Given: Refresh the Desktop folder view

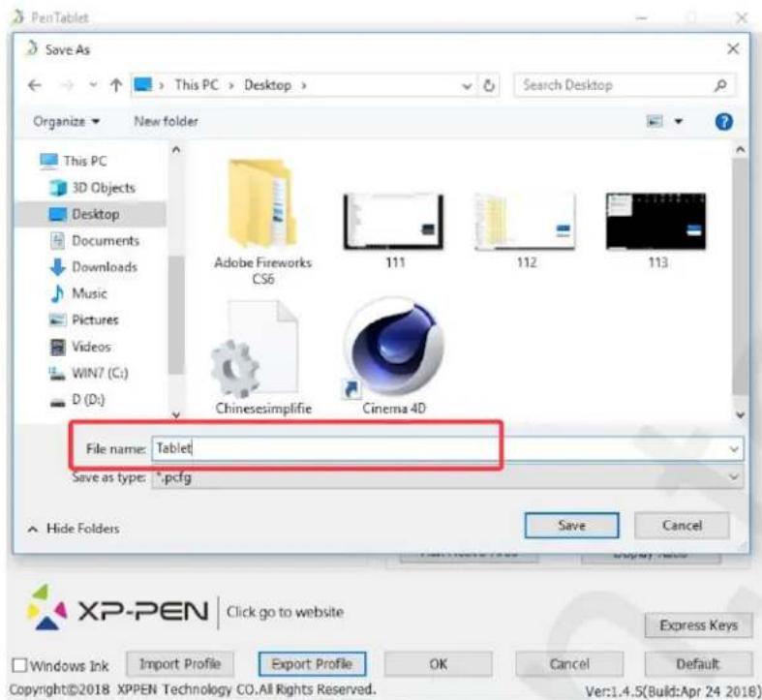Looking at the screenshot, I should click(489, 86).
